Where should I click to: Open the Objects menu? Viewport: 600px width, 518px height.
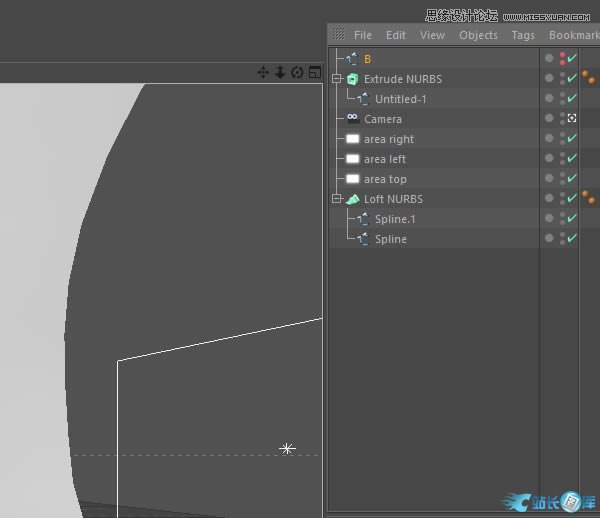coord(478,35)
